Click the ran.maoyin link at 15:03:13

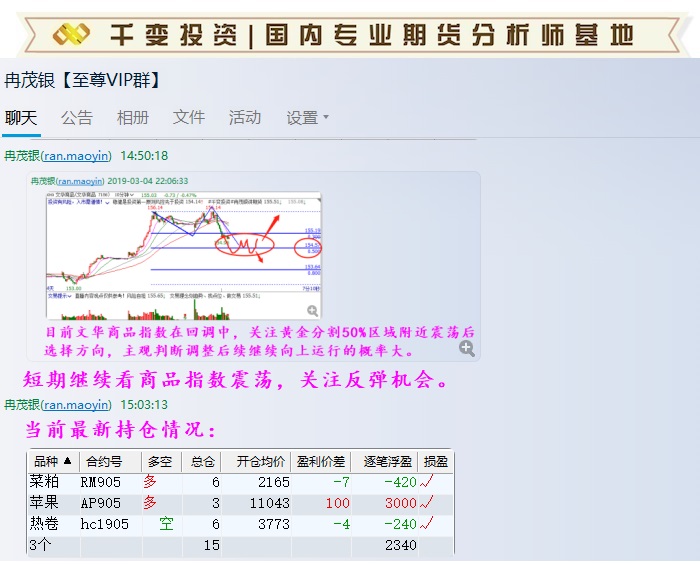click(x=76, y=405)
